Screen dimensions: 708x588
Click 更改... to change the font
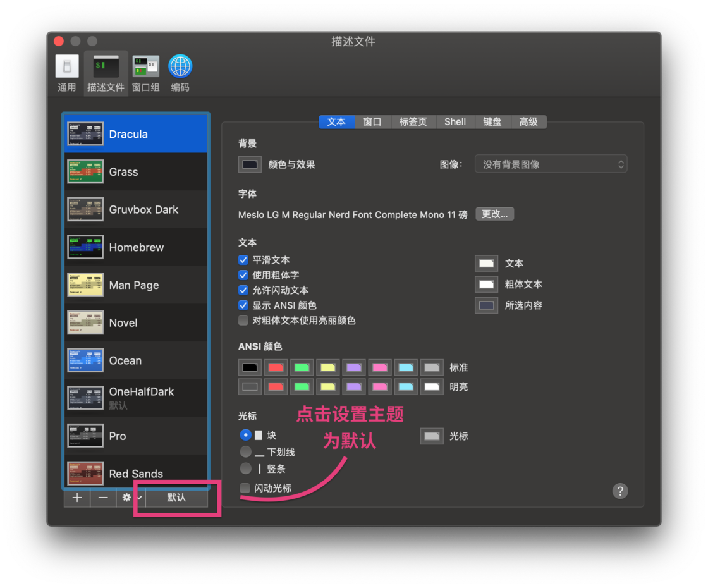(495, 214)
